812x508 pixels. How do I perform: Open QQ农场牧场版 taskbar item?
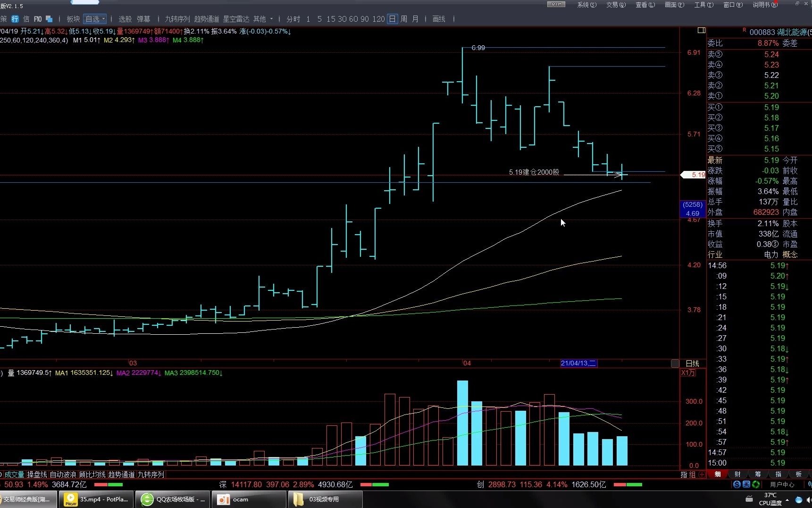tap(173, 499)
